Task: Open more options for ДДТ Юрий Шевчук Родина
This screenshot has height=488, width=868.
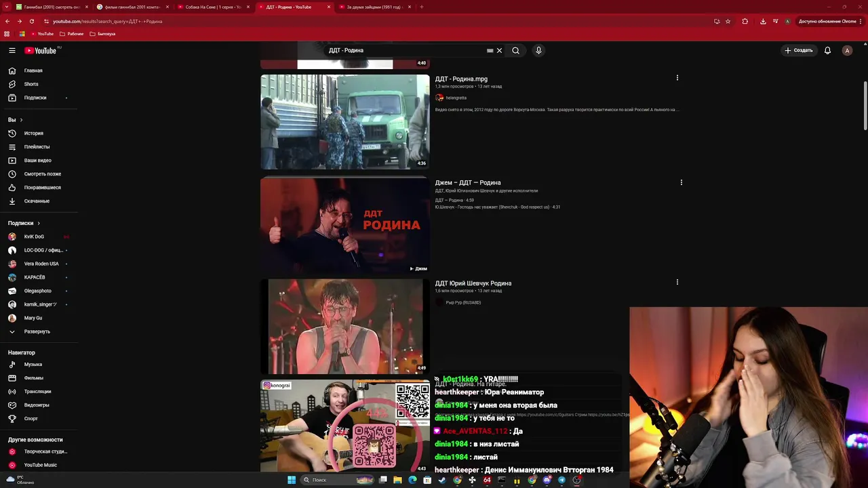Action: coord(677,282)
